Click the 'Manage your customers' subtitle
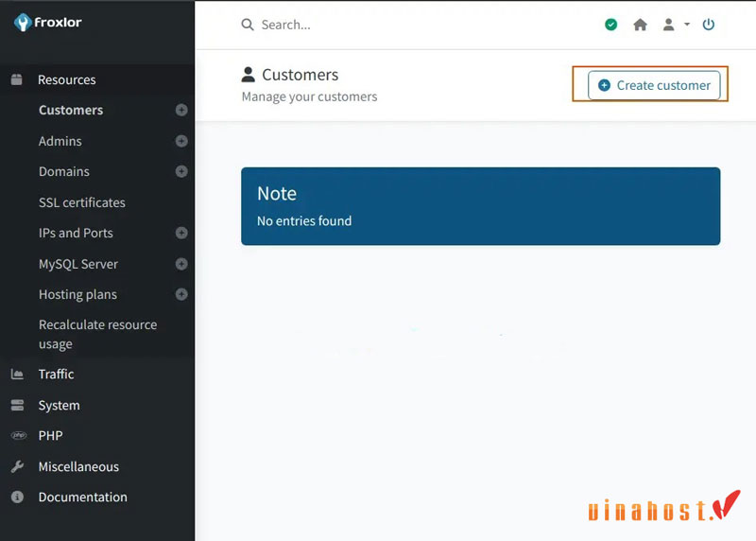Screen dimensions: 756x541 [310, 97]
